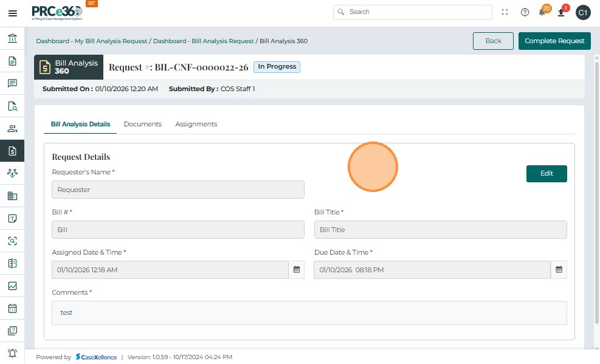This screenshot has height=364, width=600.
Task: Click the Dashboard - My Bill Analysis Request breadcrumb
Action: tap(92, 41)
